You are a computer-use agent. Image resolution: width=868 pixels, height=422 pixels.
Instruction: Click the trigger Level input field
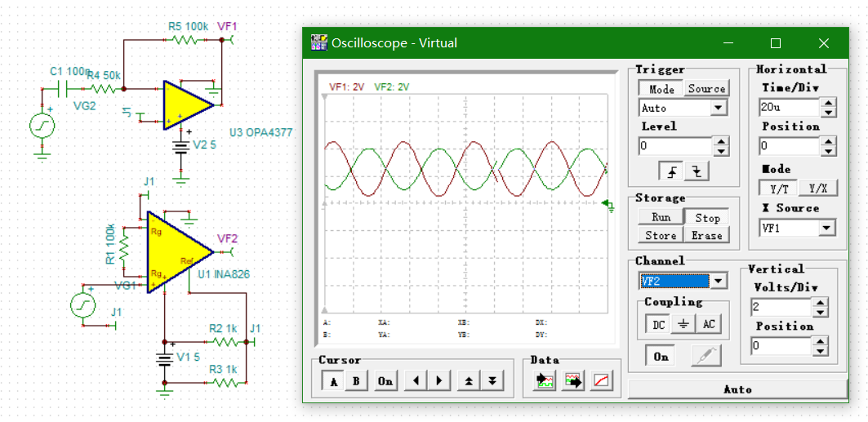(x=675, y=146)
